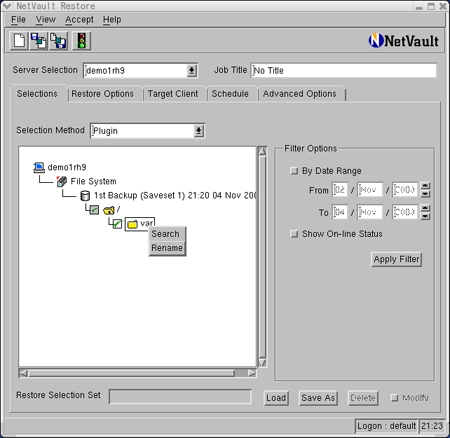The image size is (450, 438).
Task: Click the traffic light toolbar icon
Action: (82, 41)
